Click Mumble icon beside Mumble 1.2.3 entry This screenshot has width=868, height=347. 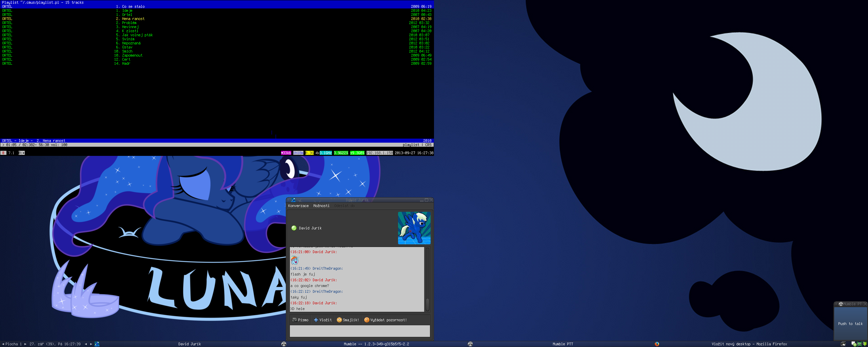(284, 344)
